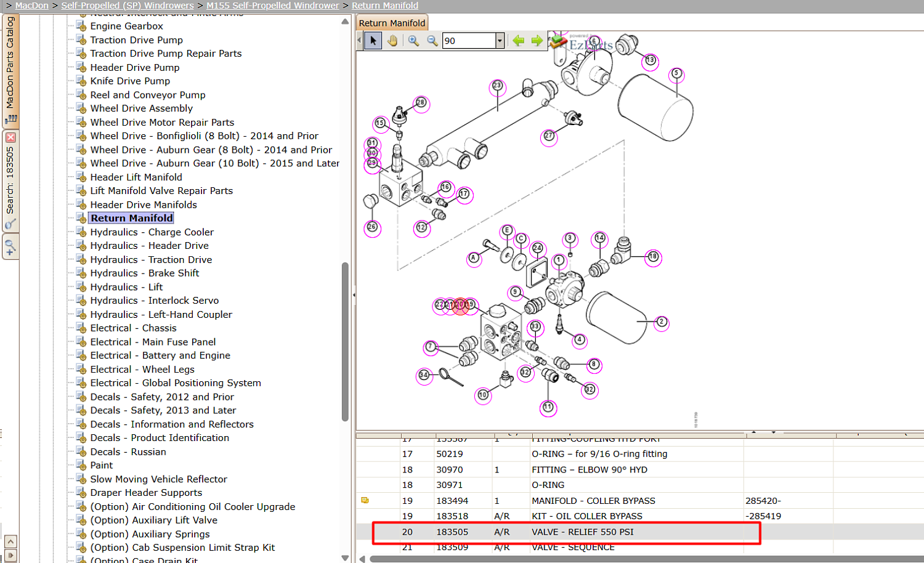Select row MANIFOLD - COLLER BYPASS
The width and height of the screenshot is (924, 563).
point(640,501)
